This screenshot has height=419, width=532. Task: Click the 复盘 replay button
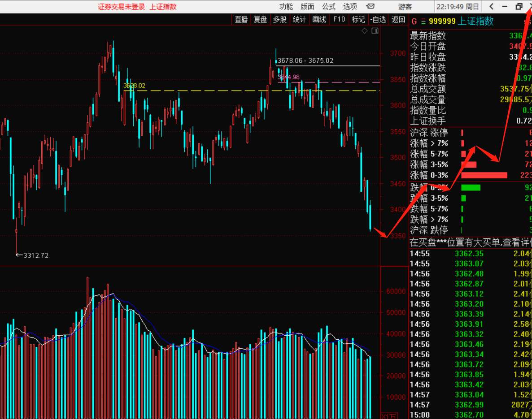point(261,19)
